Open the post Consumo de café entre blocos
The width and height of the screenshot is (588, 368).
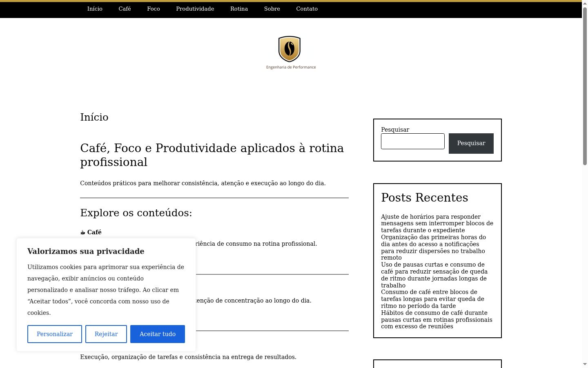coord(432,299)
